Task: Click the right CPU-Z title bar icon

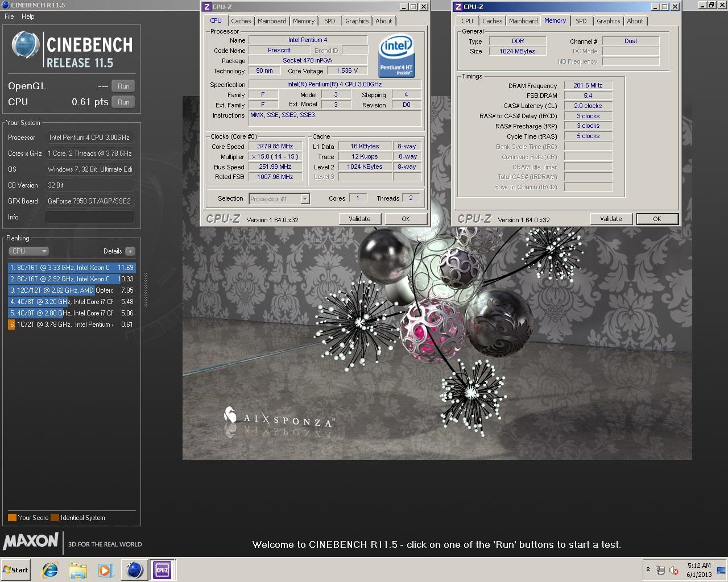Action: pyautogui.click(x=458, y=7)
